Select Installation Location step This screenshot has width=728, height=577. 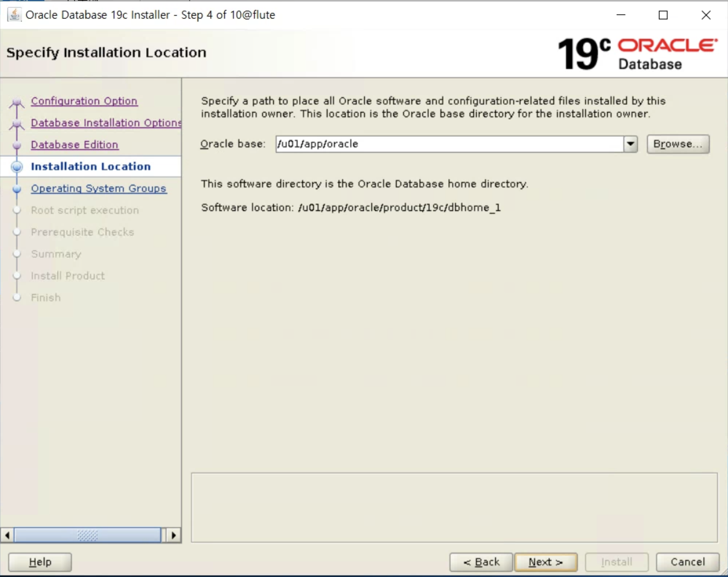click(91, 167)
